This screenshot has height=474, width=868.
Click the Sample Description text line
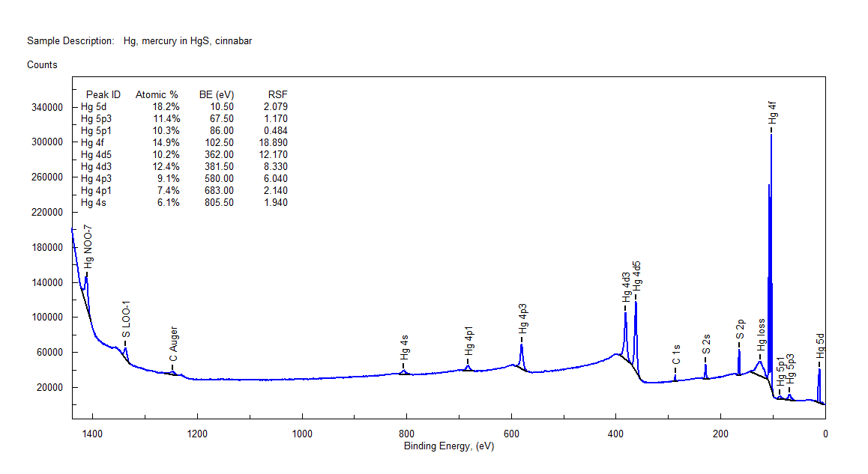(x=139, y=41)
